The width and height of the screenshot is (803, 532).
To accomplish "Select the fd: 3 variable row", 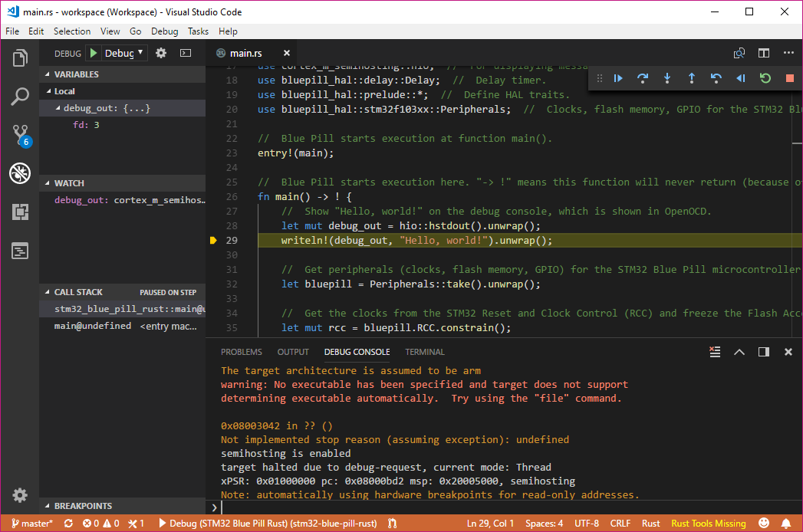I will coord(123,124).
